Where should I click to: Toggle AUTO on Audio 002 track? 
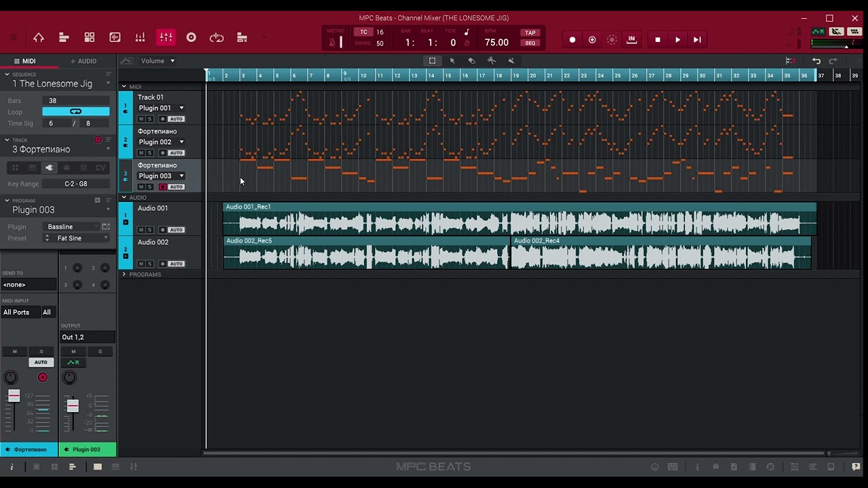tap(176, 264)
